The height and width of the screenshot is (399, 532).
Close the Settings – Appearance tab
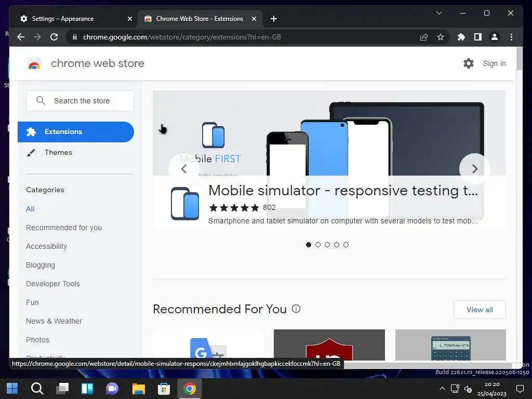coord(129,19)
